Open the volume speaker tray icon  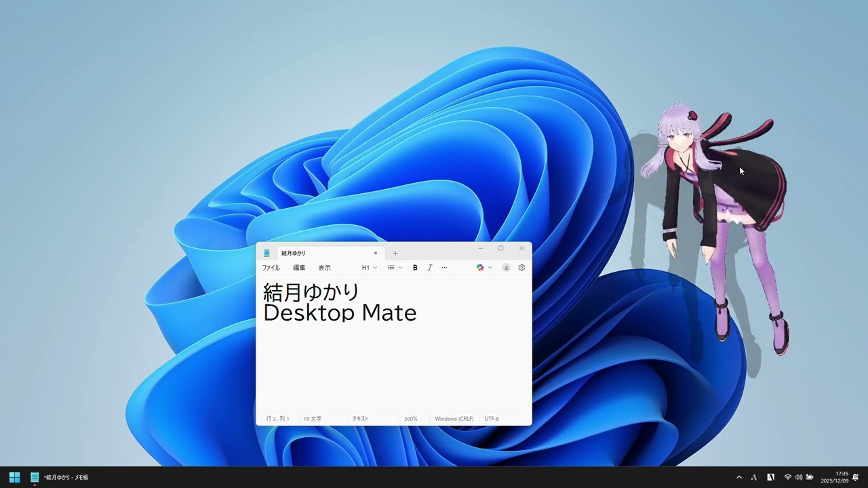[798, 477]
